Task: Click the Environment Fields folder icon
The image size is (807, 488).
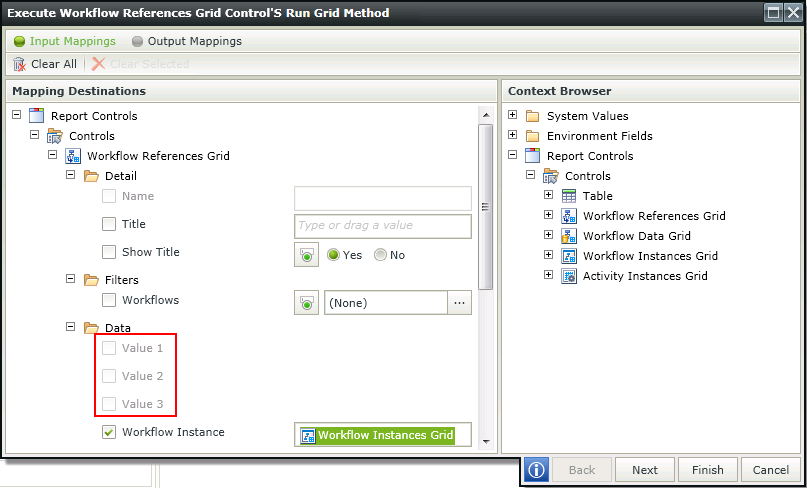Action: [533, 136]
